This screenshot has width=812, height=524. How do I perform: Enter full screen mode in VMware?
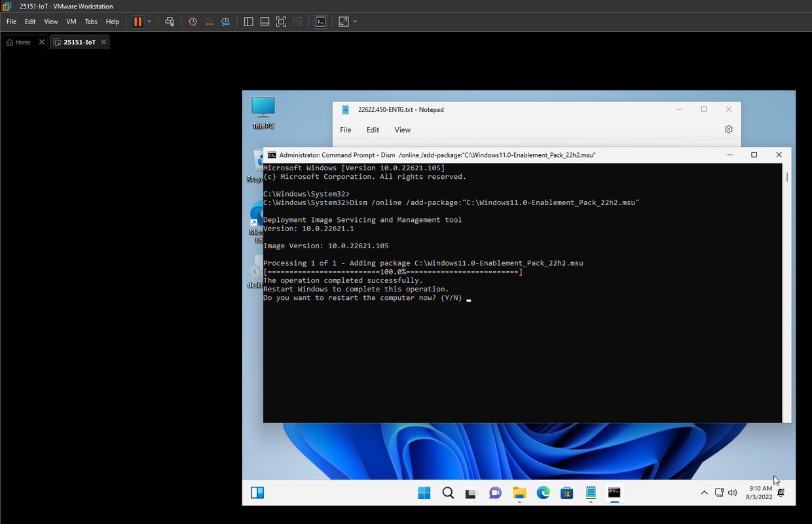coord(281,22)
